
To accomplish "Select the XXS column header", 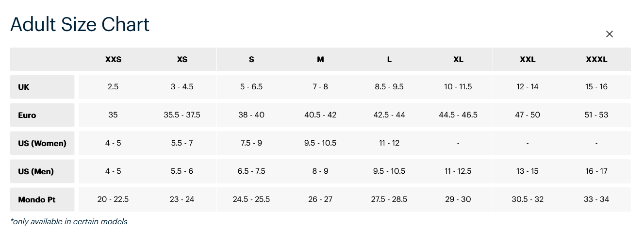I will point(113,60).
